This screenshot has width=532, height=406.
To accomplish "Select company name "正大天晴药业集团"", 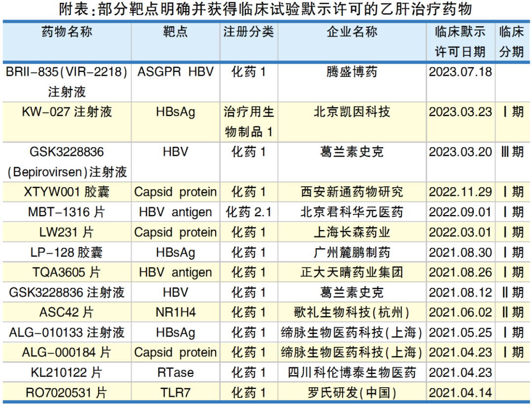I will point(352,272).
